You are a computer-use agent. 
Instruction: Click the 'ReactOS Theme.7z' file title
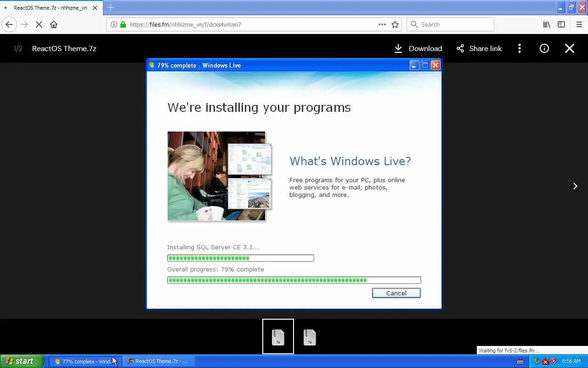[64, 48]
